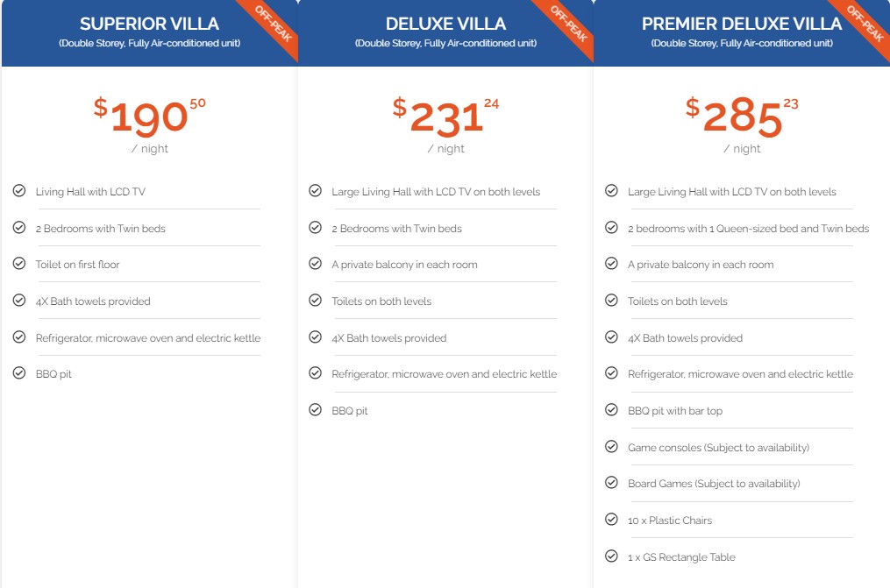
Task: Open the Premier Deluxe Villa heading
Action: tap(742, 24)
